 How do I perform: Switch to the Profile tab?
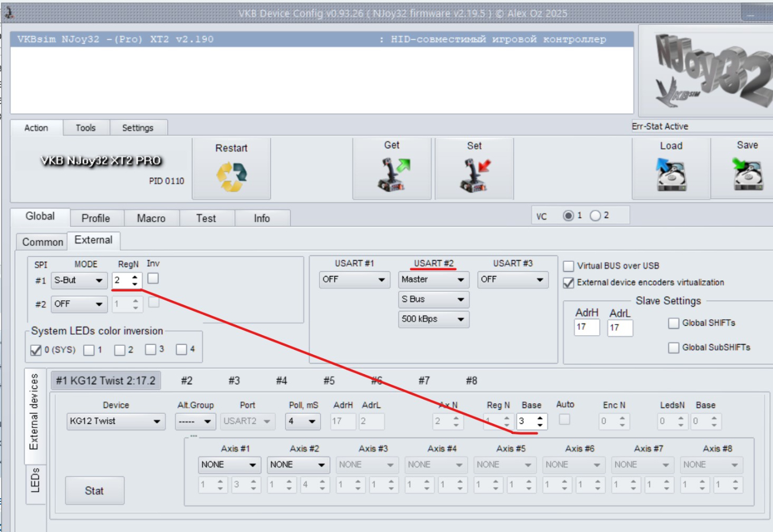point(95,218)
